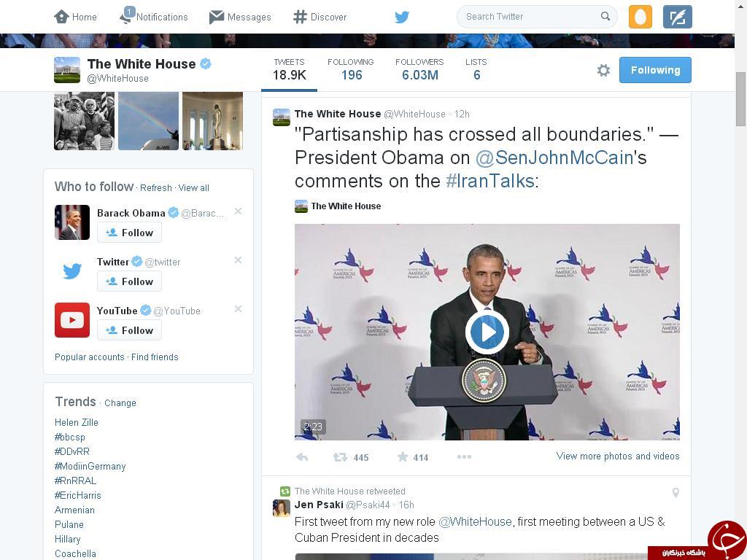Open the Popular accounts link
Image resolution: width=747 pixels, height=560 pixels.
pyautogui.click(x=89, y=357)
